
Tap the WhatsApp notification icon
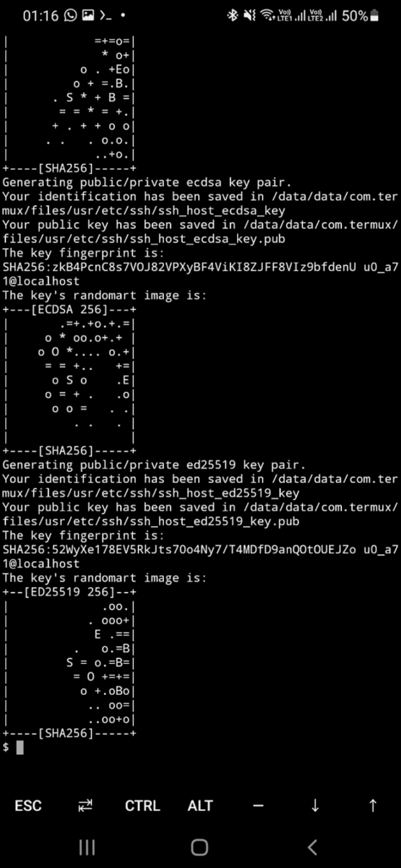click(x=70, y=16)
